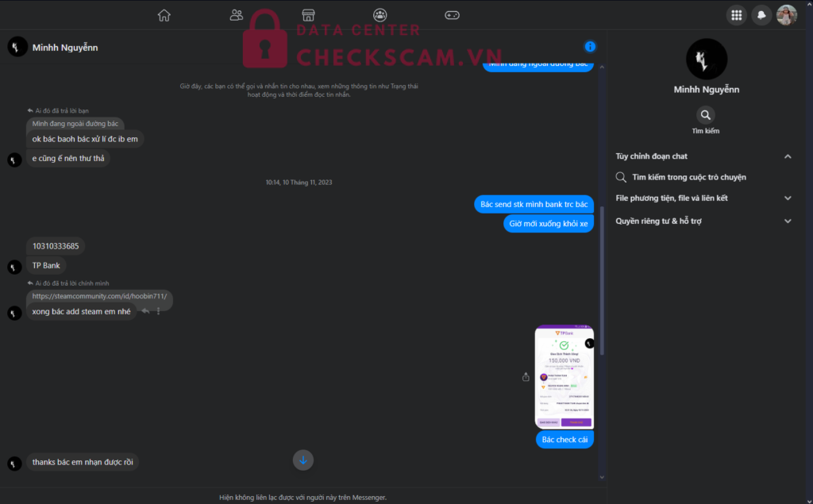
Task: Open the steamcommunity.com/id/hoobin711 link
Action: click(99, 296)
